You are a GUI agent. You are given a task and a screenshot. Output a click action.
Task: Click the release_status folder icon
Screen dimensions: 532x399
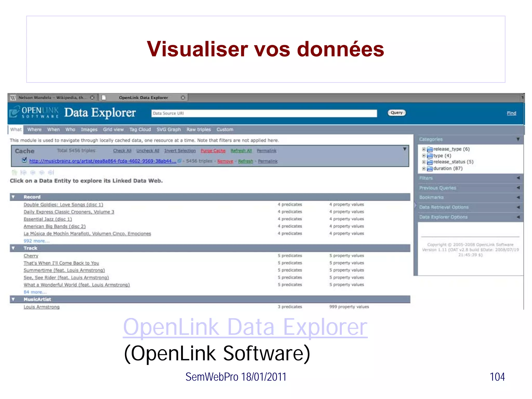pyautogui.click(x=430, y=162)
